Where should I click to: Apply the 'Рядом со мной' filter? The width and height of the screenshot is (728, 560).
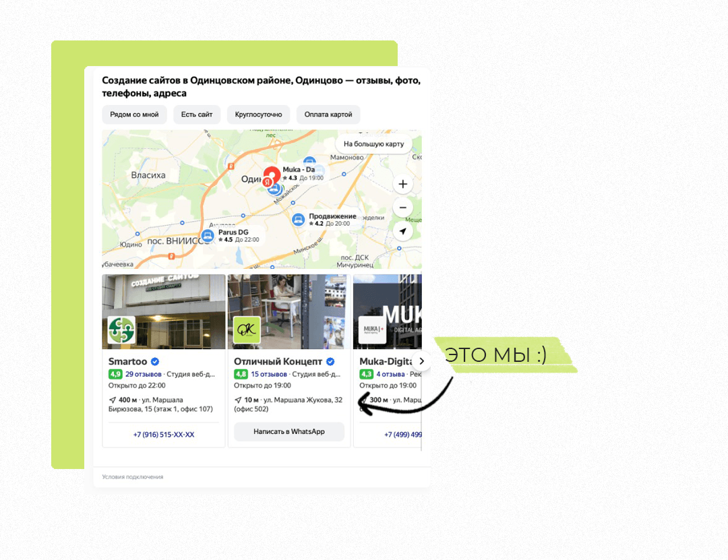134,115
